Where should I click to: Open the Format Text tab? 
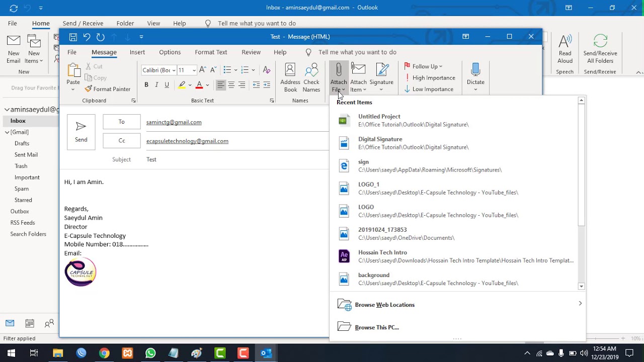211,52
